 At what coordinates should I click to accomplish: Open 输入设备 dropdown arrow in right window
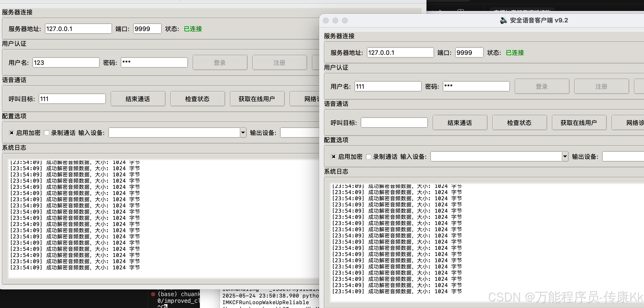565,157
